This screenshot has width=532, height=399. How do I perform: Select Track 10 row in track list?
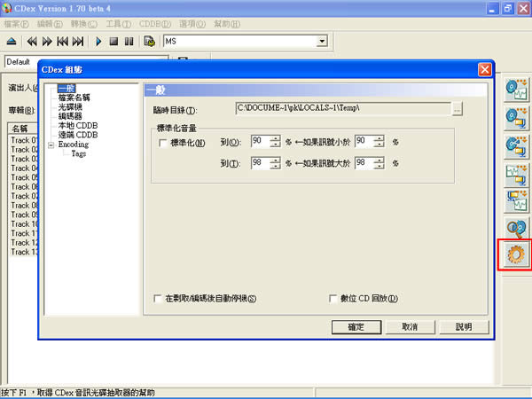pos(23,224)
